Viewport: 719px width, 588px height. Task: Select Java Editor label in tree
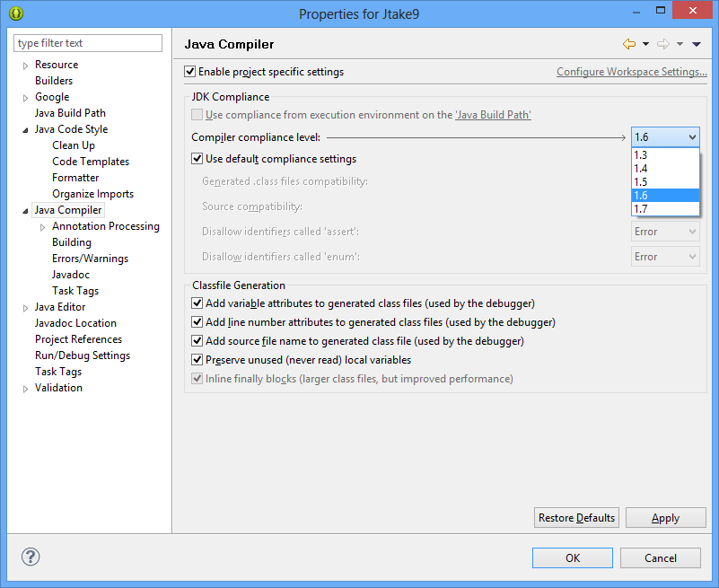60,307
